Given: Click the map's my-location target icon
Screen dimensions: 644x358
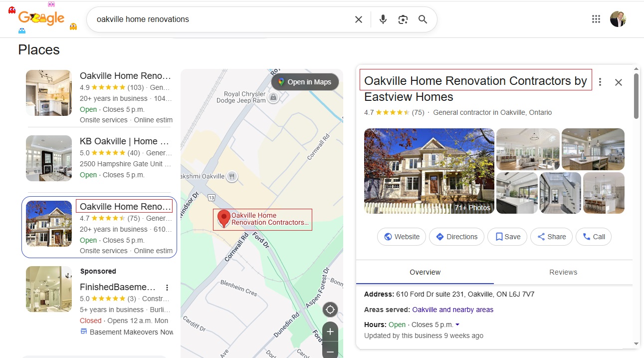Looking at the screenshot, I should coord(330,310).
